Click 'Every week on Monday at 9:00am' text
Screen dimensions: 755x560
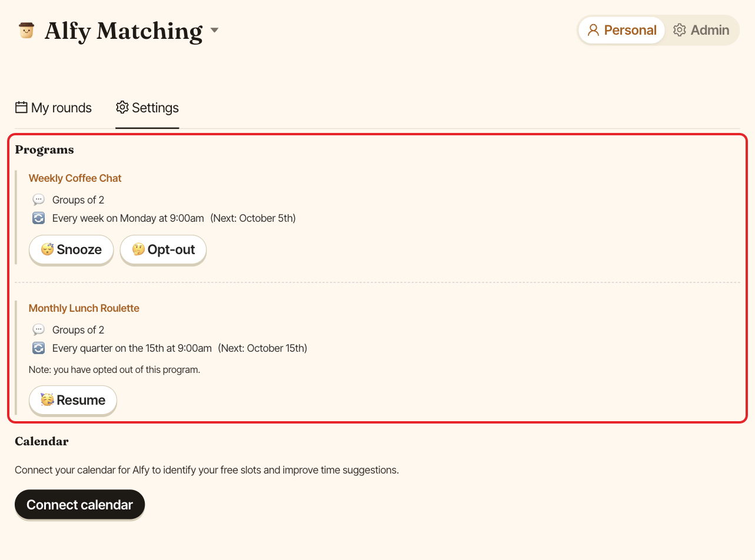point(128,218)
